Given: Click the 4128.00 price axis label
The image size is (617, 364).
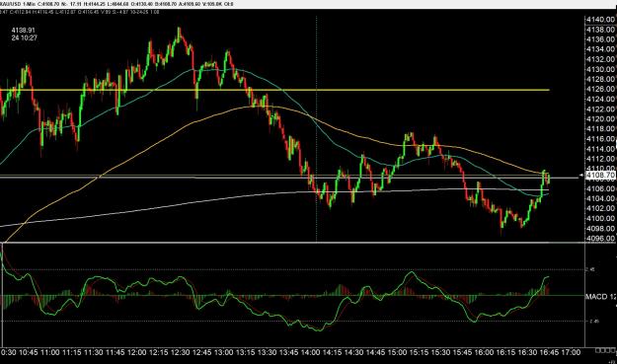Looking at the screenshot, I should (x=601, y=79).
